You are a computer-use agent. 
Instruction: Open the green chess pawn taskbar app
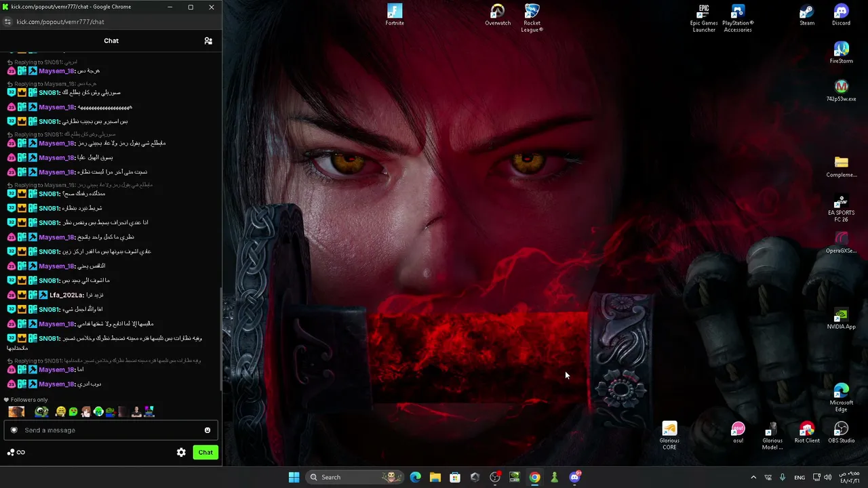coord(555,477)
